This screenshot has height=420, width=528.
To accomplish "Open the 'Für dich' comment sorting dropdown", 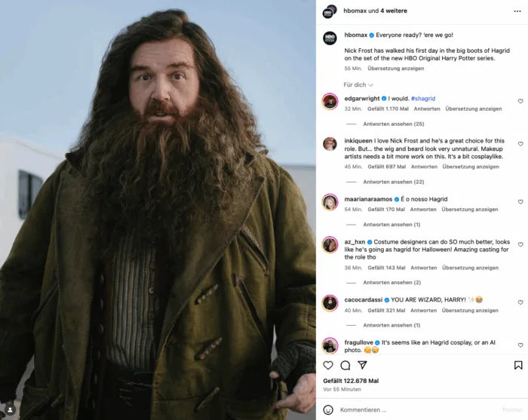I will click(x=358, y=84).
